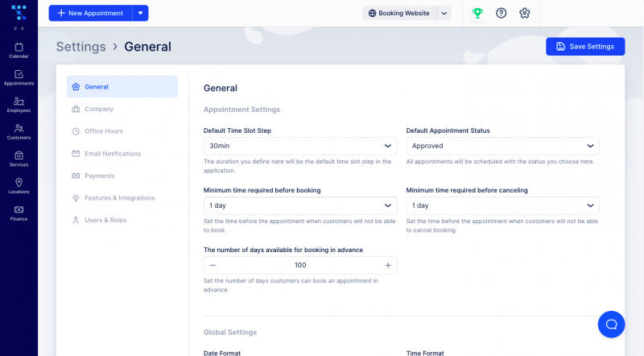
Task: Select General settings tab
Action: point(122,87)
